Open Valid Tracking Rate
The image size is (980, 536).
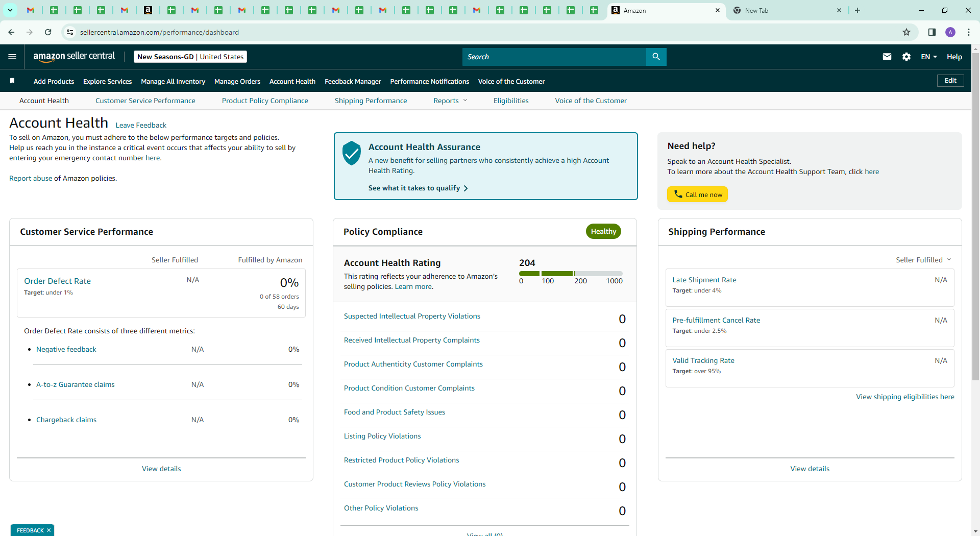pyautogui.click(x=703, y=360)
